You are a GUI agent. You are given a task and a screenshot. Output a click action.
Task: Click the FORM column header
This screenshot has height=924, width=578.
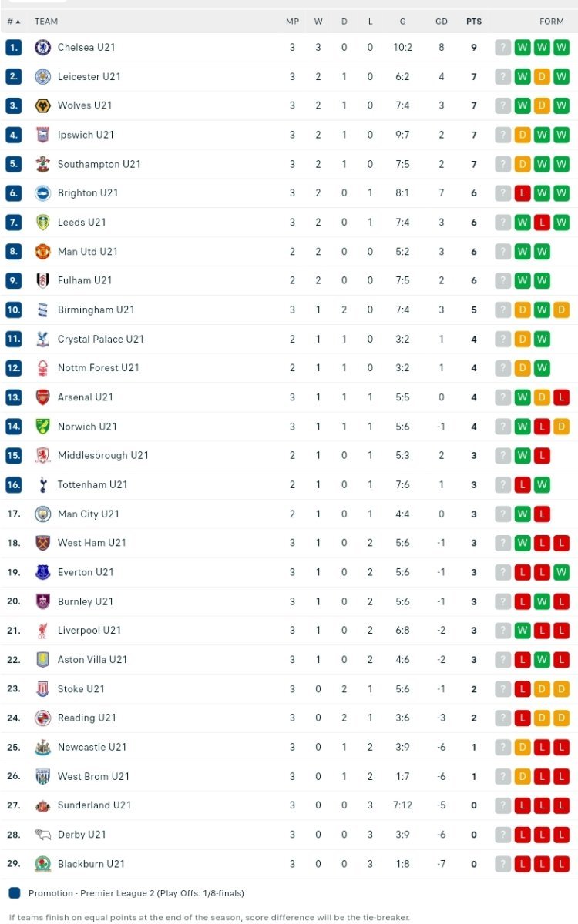[552, 22]
